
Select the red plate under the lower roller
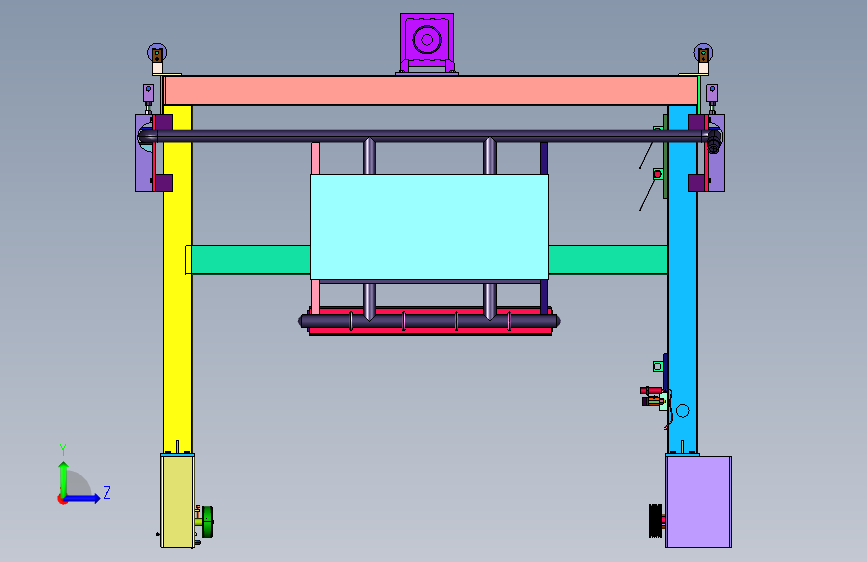coord(430,331)
